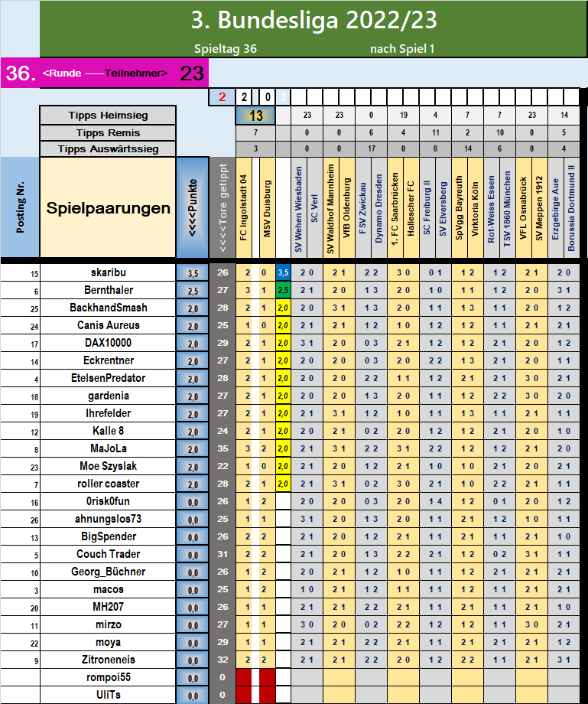Select the 'FSV Zwickau' column header
The height and width of the screenshot is (704, 588).
[363, 207]
